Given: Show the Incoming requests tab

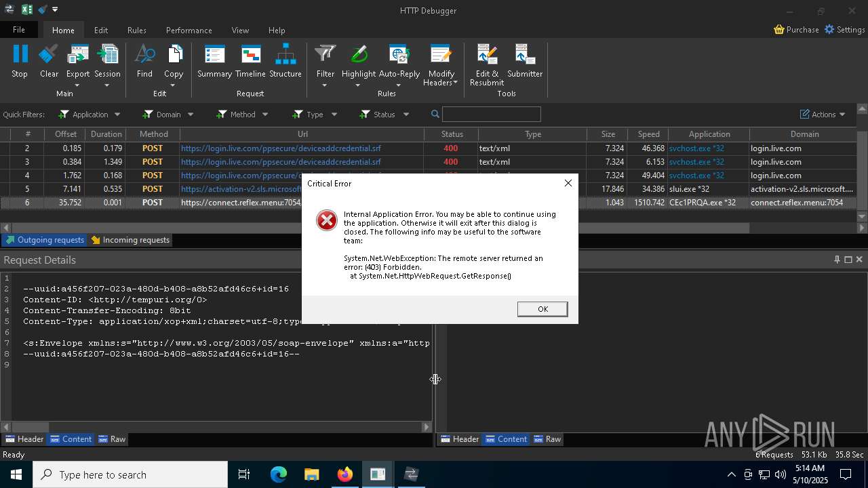Looking at the screenshot, I should pos(130,240).
